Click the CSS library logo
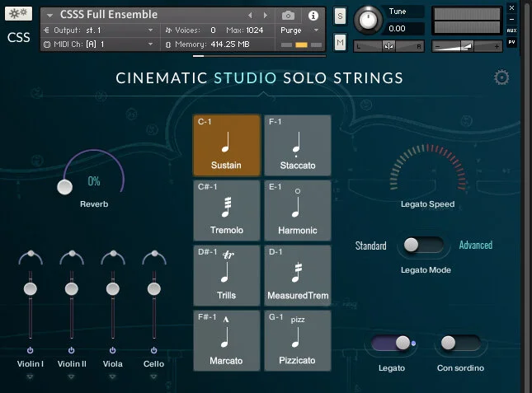532x393 pixels. [19, 37]
